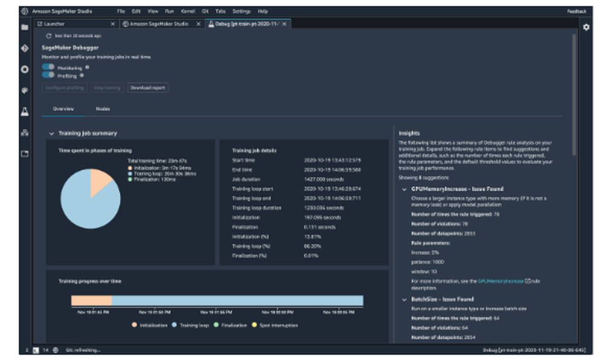604x364 pixels.
Task: Click the kernel globe icon in the status bar
Action: (x=56, y=350)
